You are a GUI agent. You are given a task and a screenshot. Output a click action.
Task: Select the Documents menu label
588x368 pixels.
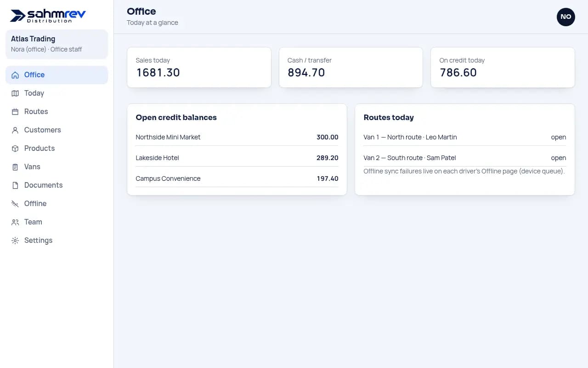43,185
